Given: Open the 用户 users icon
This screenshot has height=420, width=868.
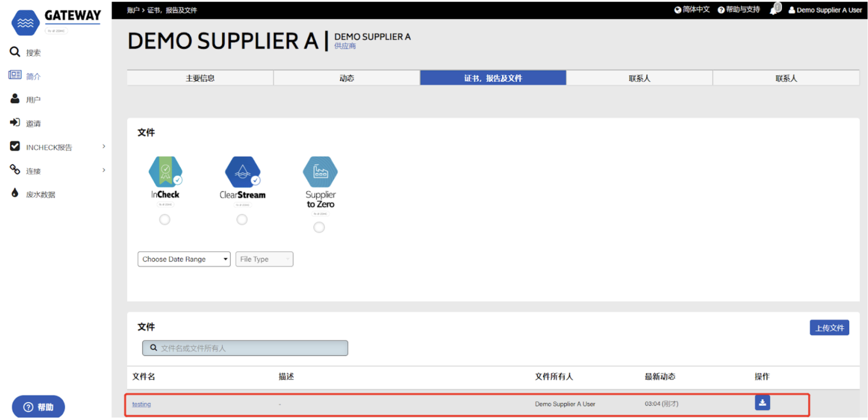Looking at the screenshot, I should [x=15, y=99].
